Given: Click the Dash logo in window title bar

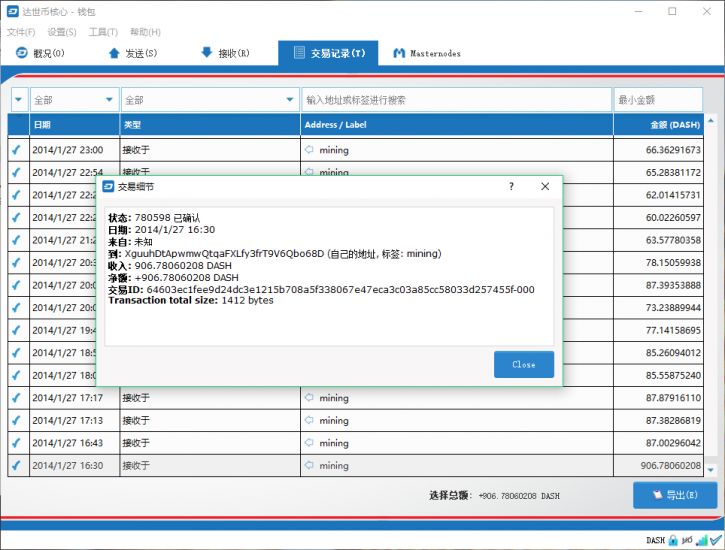Looking at the screenshot, I should pyautogui.click(x=13, y=12).
